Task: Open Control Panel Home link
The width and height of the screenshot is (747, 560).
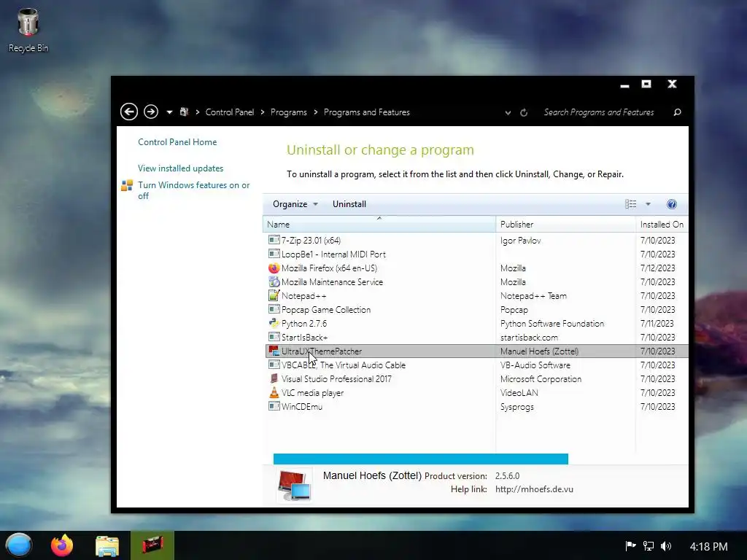Action: tap(177, 142)
